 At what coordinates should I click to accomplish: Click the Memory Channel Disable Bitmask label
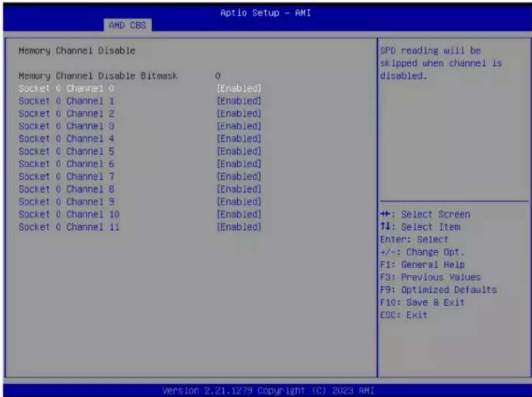(x=98, y=76)
